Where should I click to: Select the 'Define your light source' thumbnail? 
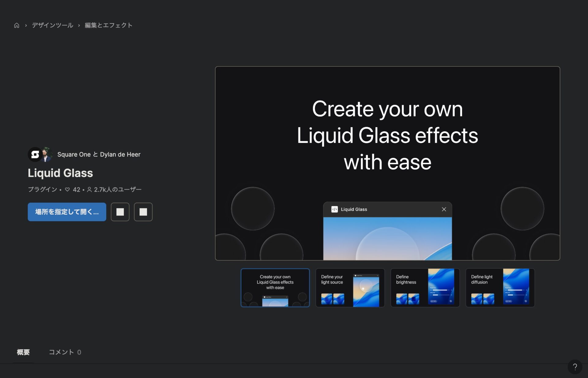click(x=350, y=288)
